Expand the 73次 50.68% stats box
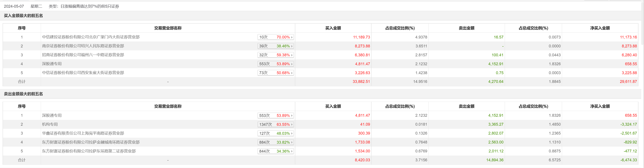This screenshot has width=644, height=168. tap(275, 73)
